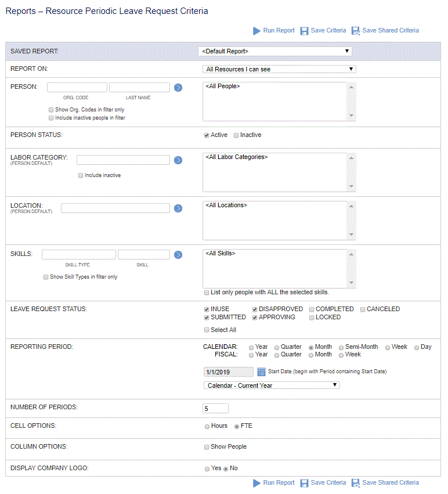Click the top Run Report link
Screen dimensions: 448x494
(x=279, y=31)
